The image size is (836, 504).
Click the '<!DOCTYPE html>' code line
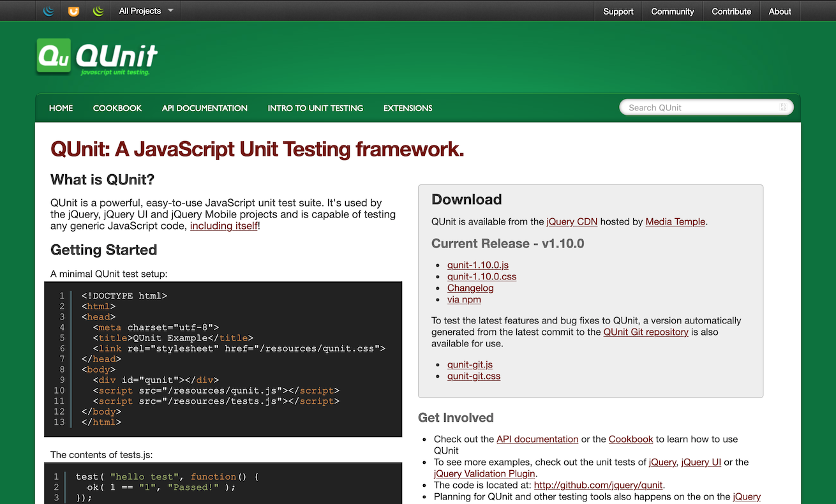(x=124, y=296)
